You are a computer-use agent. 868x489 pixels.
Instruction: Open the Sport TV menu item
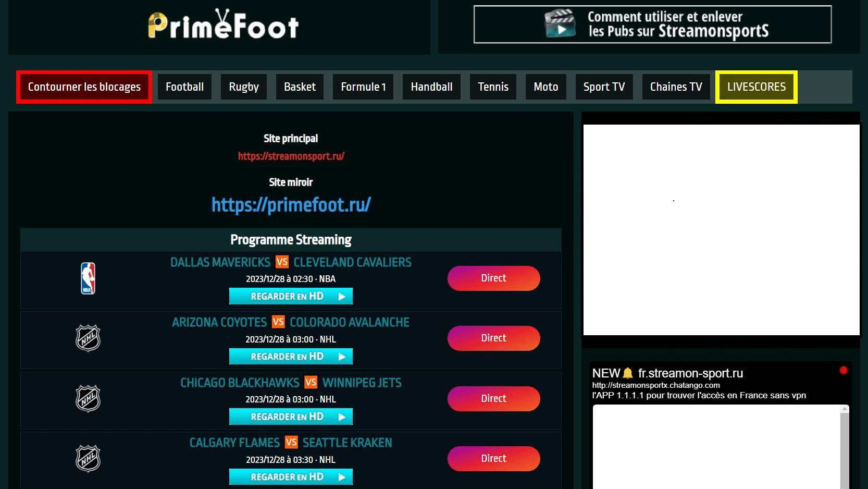(x=604, y=87)
